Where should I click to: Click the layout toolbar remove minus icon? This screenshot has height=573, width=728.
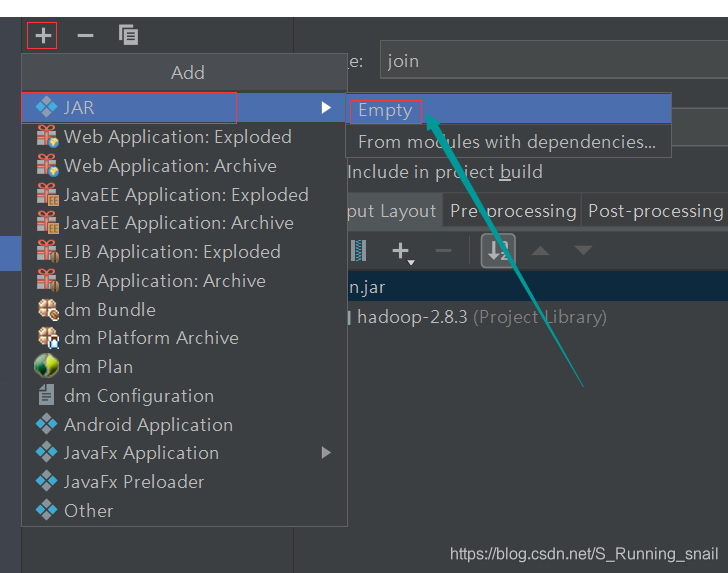tap(443, 251)
